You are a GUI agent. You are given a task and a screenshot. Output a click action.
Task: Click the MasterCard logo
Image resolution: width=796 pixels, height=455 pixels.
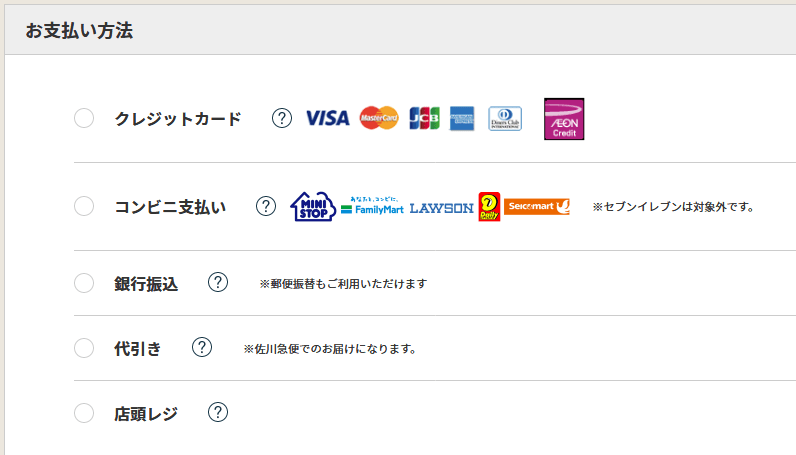point(379,119)
